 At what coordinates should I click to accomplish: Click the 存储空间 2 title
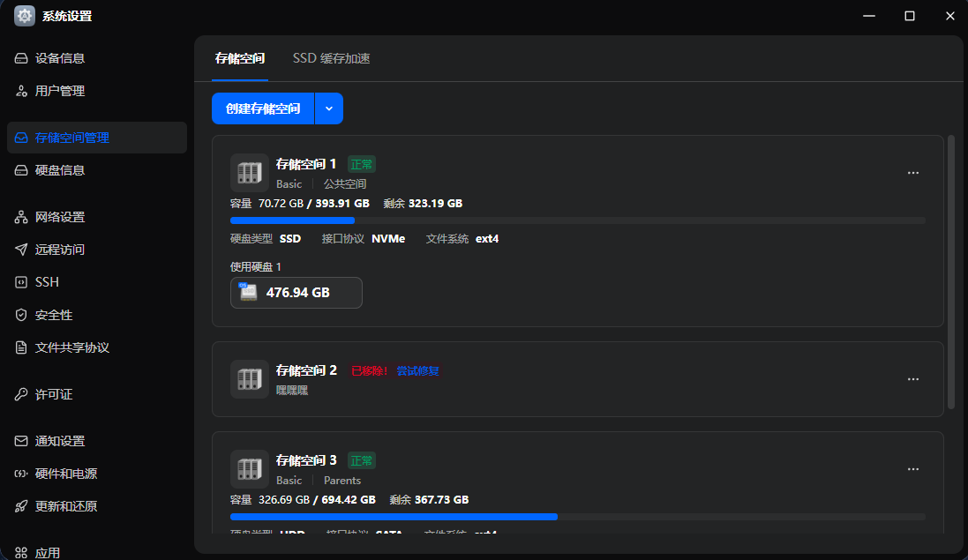tap(306, 370)
